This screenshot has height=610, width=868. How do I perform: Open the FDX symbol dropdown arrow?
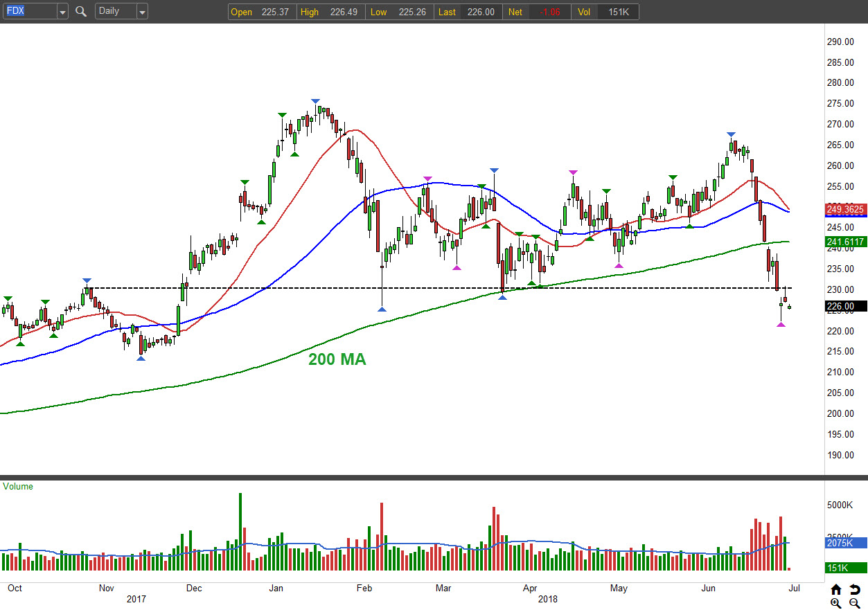click(x=62, y=12)
